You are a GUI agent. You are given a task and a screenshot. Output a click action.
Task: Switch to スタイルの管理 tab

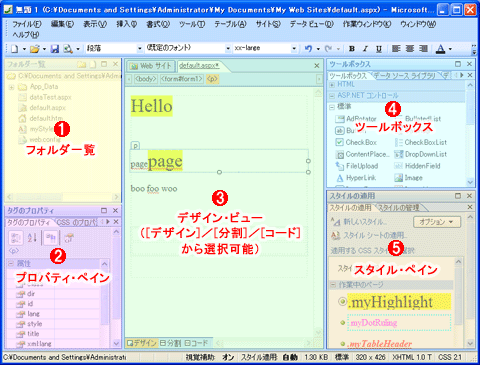(x=400, y=208)
